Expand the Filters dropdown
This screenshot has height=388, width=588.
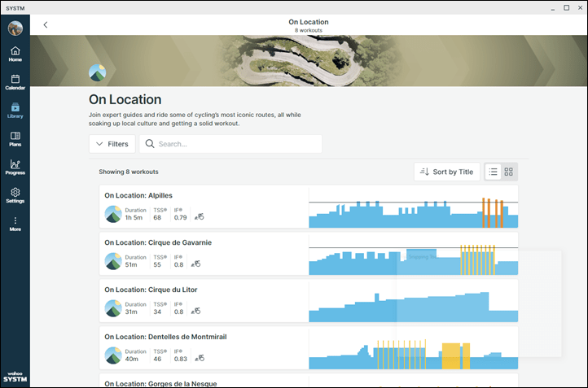pyautogui.click(x=112, y=144)
